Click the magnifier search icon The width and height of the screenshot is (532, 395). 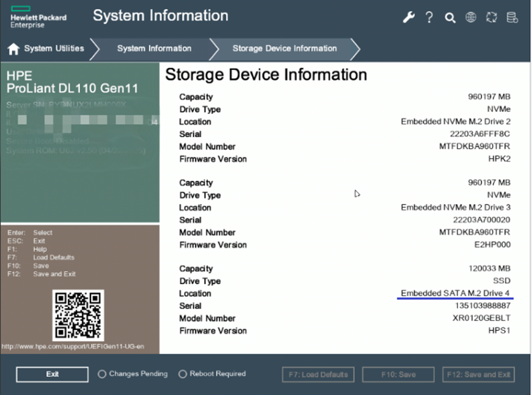pos(450,17)
